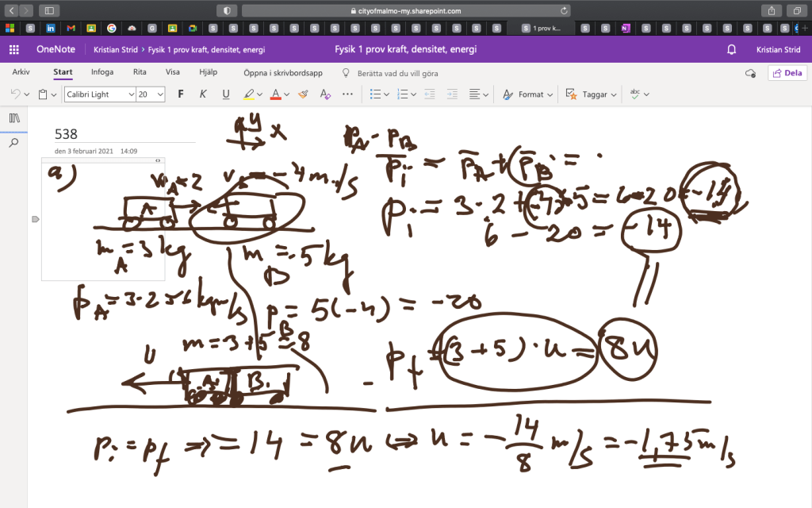Toggle bold formatting (F button)

click(x=181, y=94)
